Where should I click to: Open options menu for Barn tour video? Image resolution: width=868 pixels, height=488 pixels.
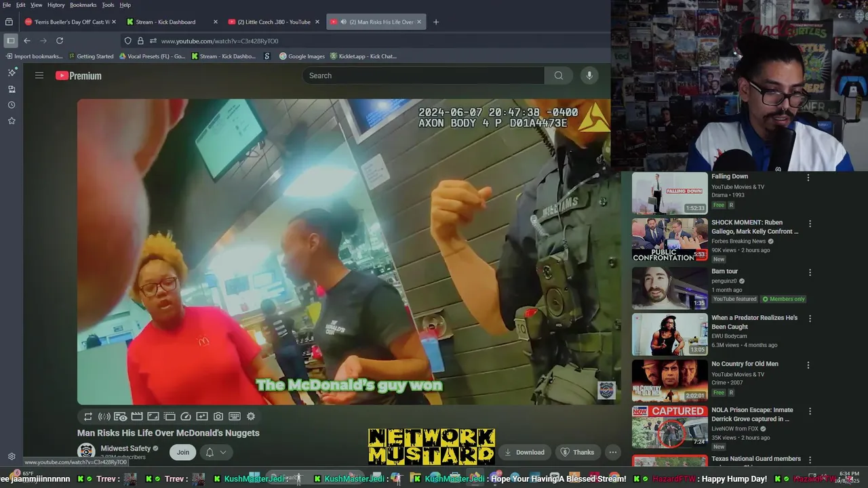[x=810, y=272]
